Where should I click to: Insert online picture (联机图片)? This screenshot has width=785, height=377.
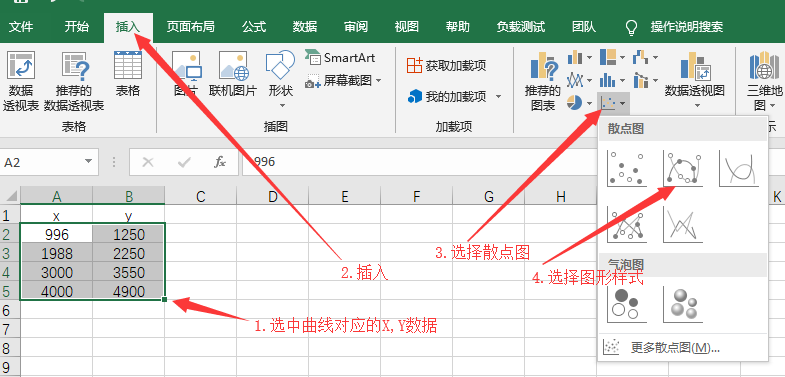(x=233, y=74)
